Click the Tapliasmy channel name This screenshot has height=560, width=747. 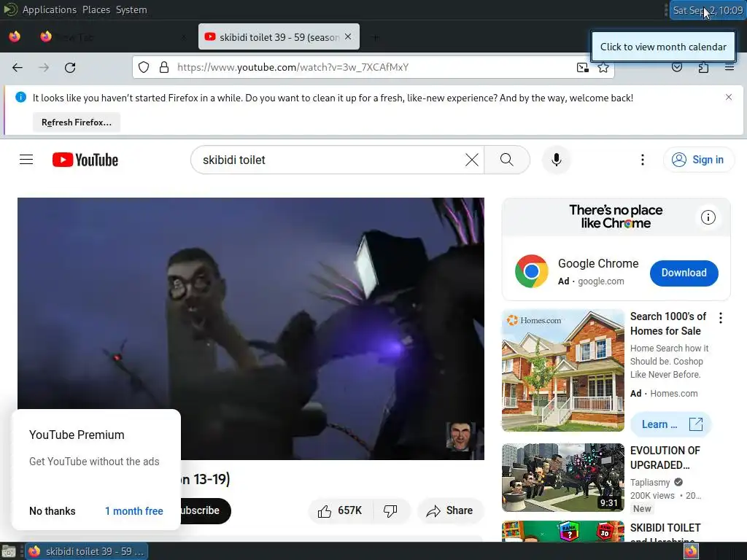click(x=650, y=483)
